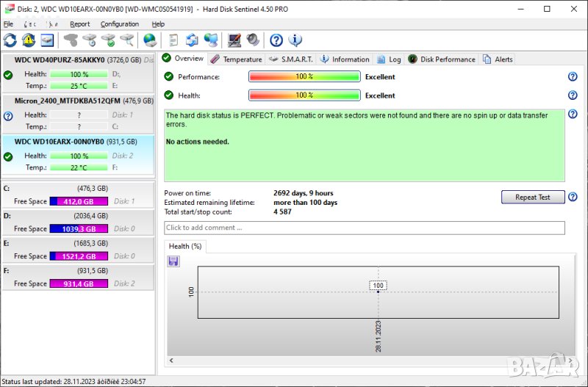This screenshot has width=588, height=387.
Task: Click the globe toolbar icon
Action: 150,40
